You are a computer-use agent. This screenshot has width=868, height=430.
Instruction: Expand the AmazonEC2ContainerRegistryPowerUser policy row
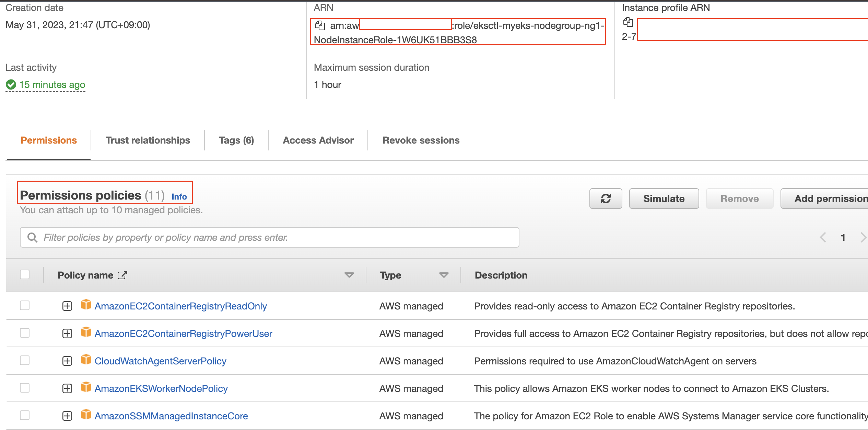(67, 333)
